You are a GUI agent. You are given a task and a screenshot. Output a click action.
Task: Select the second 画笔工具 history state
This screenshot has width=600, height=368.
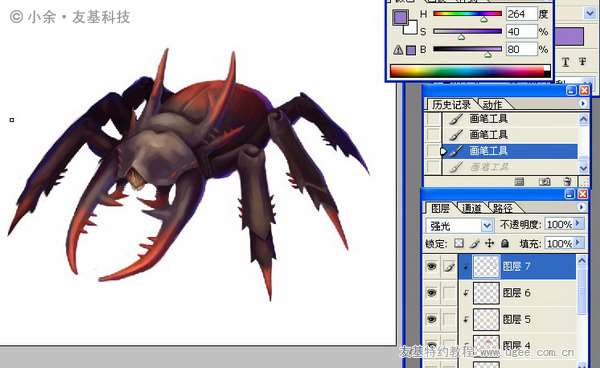pos(510,135)
